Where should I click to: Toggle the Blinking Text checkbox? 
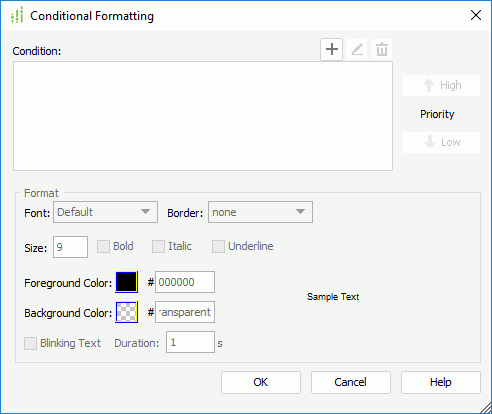[x=30, y=343]
